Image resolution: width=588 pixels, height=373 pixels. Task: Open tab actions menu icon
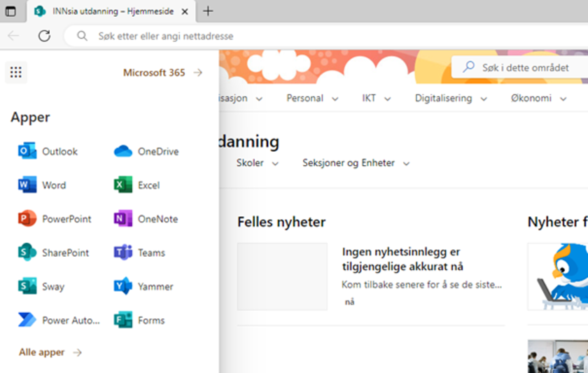[10, 11]
